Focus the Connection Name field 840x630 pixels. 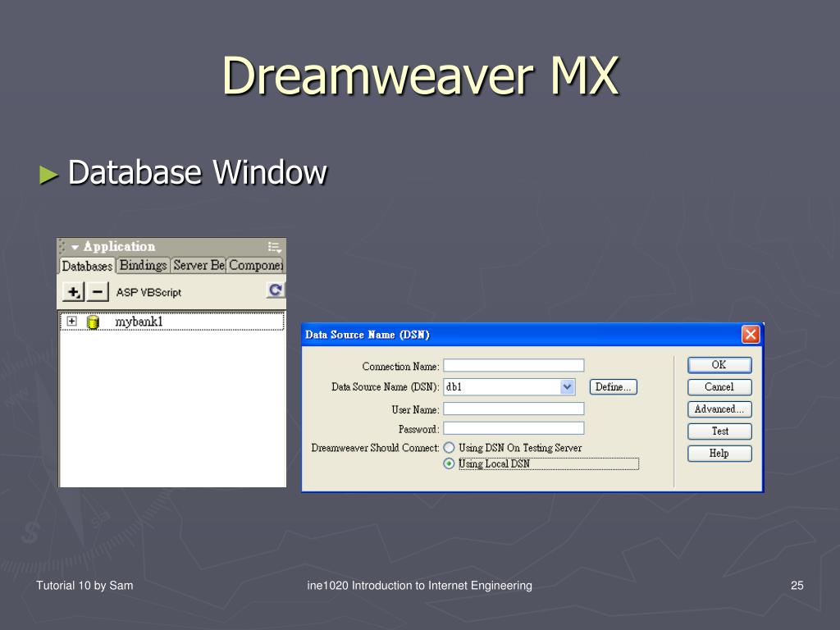coord(514,365)
